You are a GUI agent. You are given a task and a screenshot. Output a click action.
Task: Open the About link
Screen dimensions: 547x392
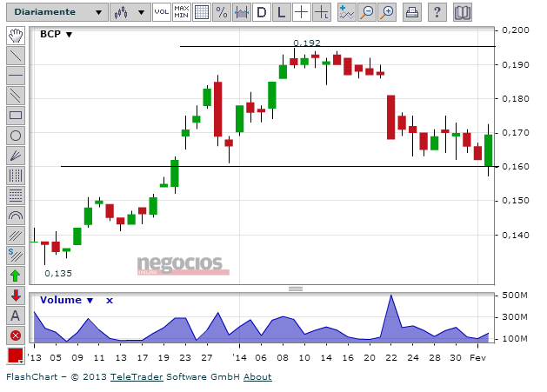click(257, 377)
